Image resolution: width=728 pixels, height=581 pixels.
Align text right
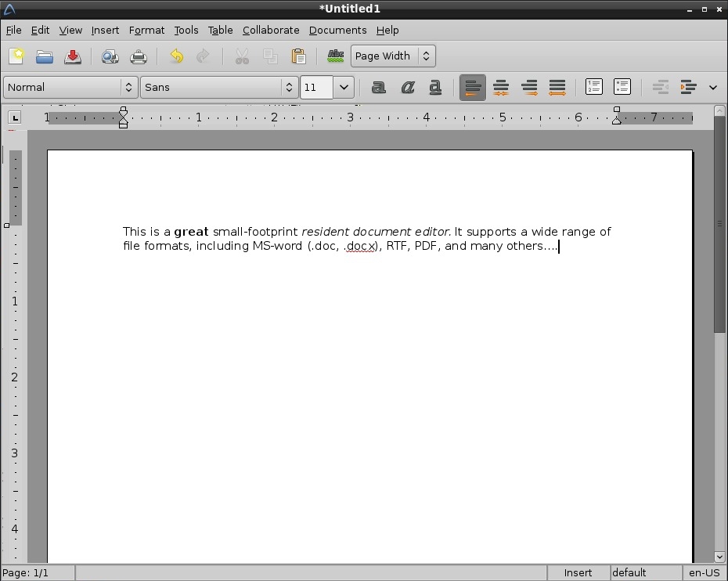(x=529, y=88)
